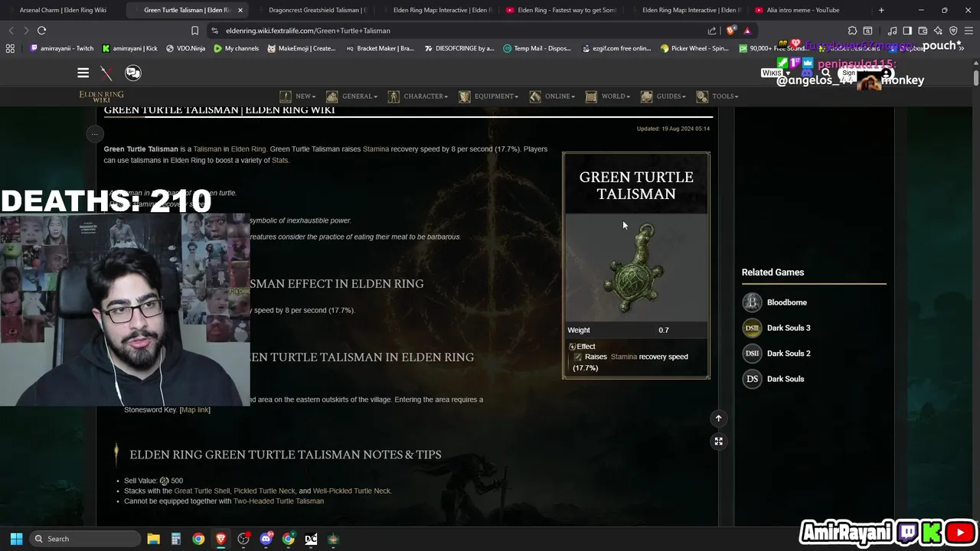
Task: Open the chat bubbles icon in wiki header
Action: 133,73
